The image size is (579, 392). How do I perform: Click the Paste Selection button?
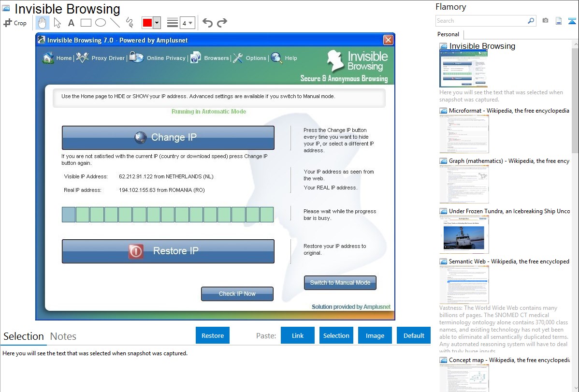[336, 335]
